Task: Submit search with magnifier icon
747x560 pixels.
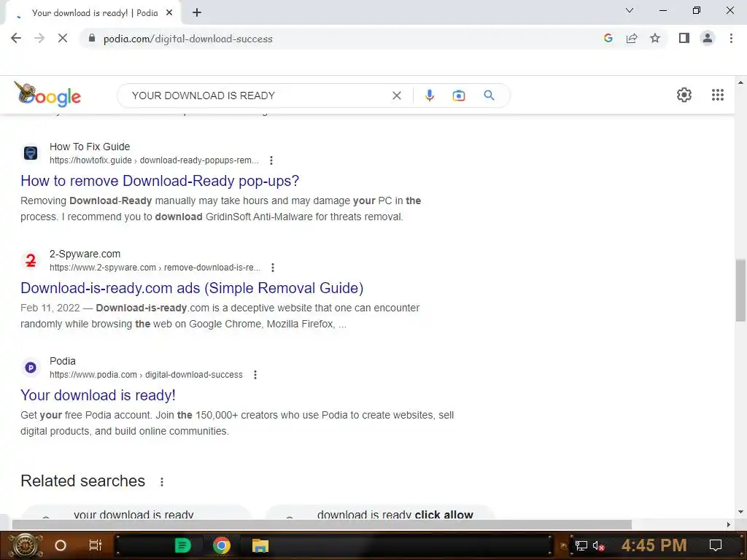Action: coord(489,96)
